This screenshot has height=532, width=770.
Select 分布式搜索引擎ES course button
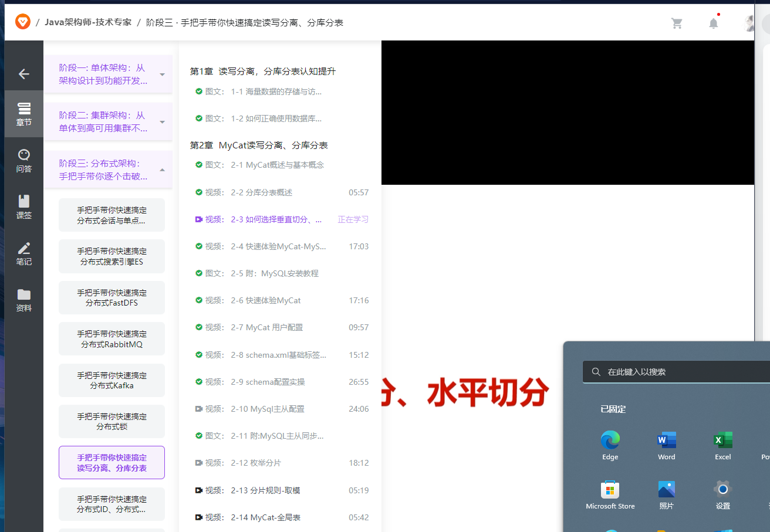pos(112,256)
